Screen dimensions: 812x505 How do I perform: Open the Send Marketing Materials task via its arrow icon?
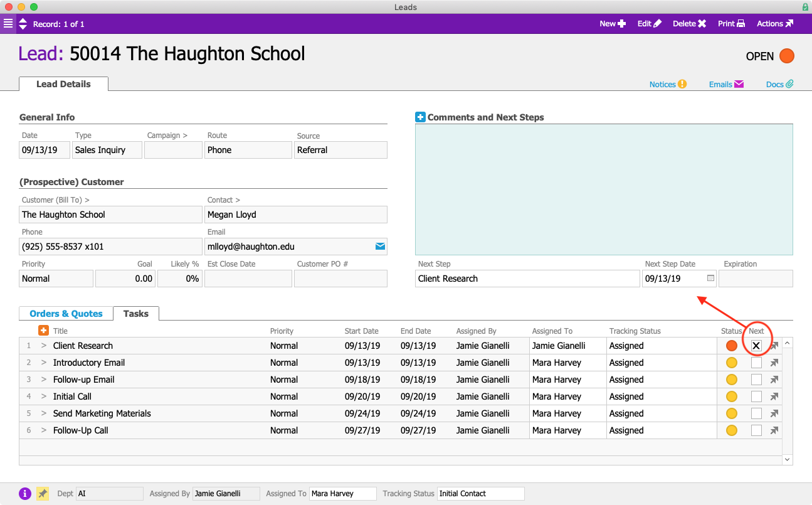pos(774,413)
